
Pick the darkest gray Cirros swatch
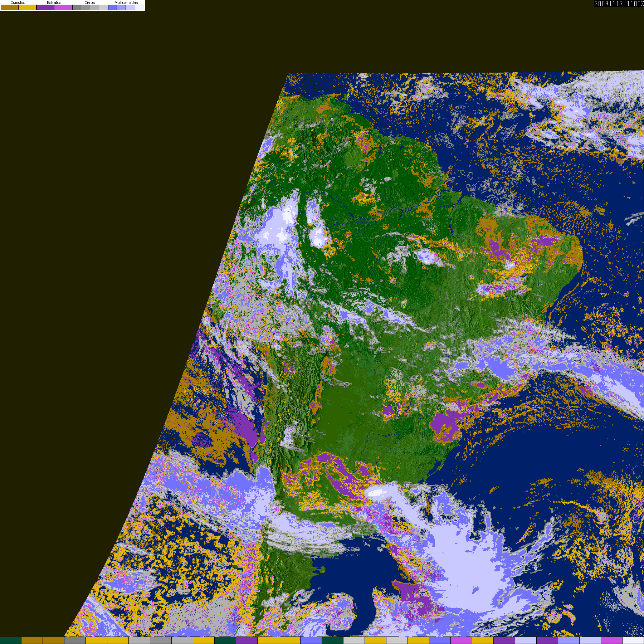[x=77, y=8]
